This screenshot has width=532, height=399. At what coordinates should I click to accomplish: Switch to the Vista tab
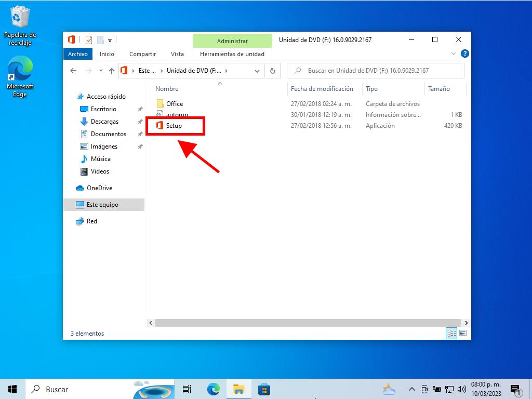coord(177,54)
